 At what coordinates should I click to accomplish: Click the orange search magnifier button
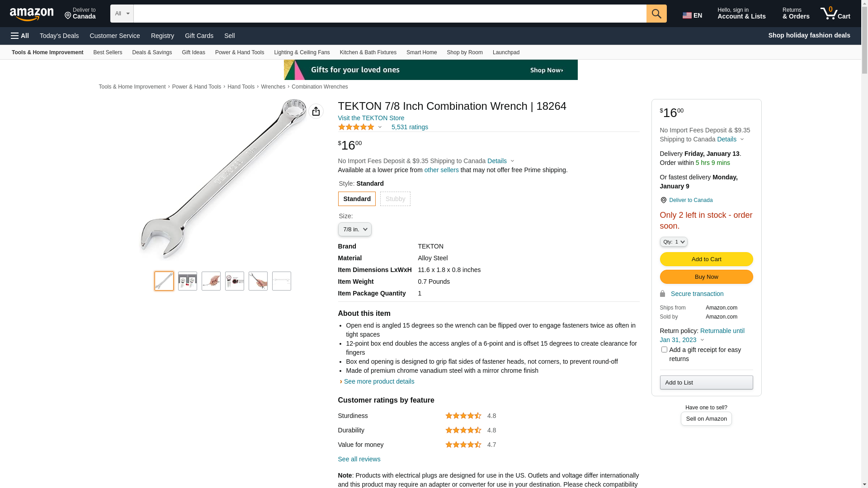656,14
